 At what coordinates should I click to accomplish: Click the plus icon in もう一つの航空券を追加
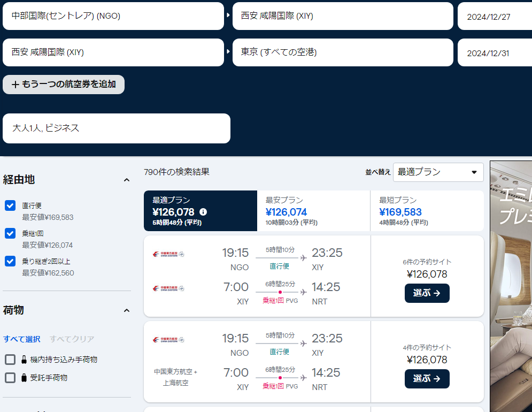click(16, 85)
